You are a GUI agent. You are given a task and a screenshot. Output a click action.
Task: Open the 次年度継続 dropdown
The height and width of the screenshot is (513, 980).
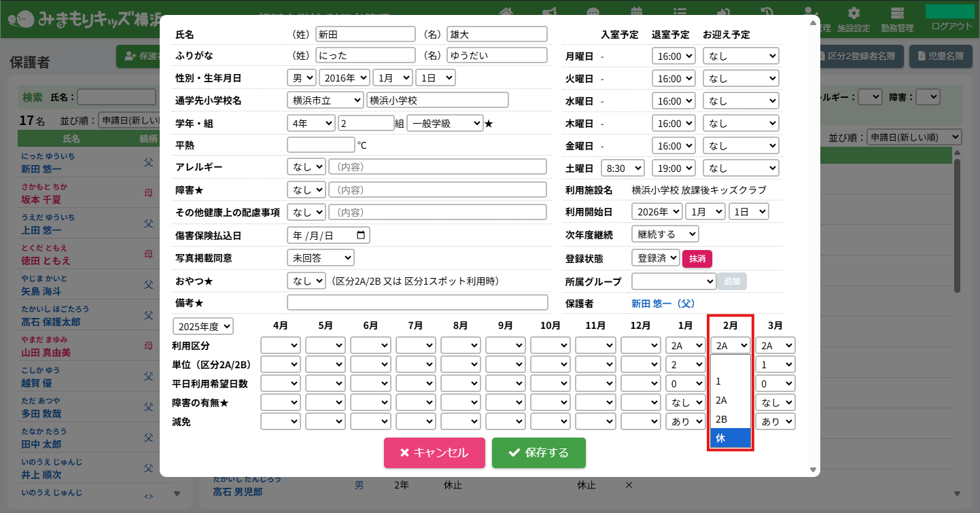665,234
